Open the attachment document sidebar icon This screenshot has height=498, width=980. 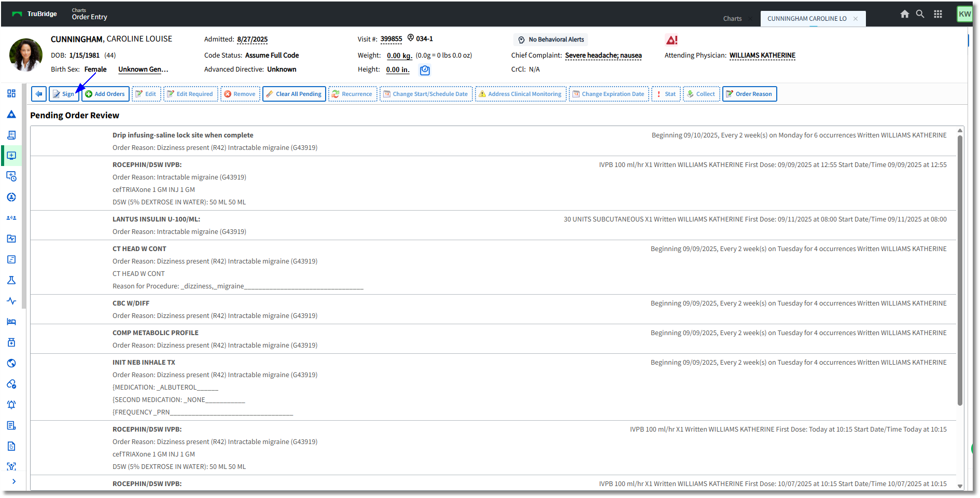point(11,446)
